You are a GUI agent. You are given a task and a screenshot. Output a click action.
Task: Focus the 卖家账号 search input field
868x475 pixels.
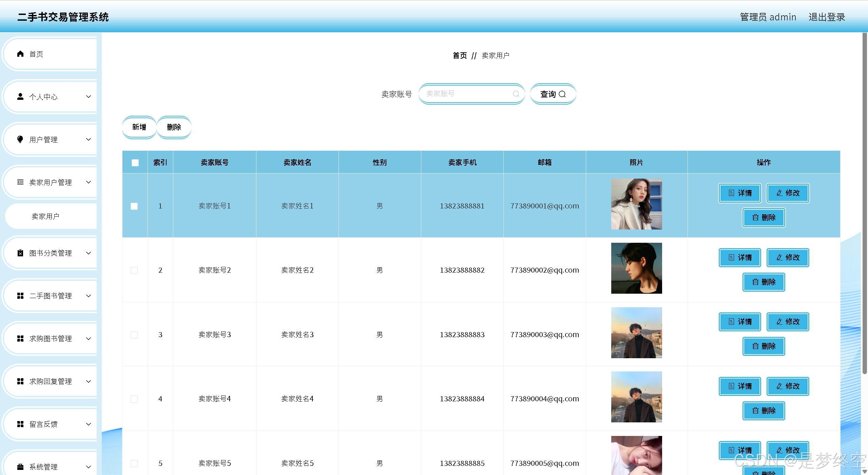click(471, 94)
